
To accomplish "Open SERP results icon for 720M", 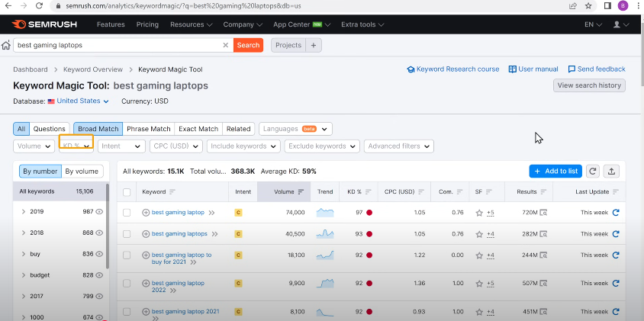I will click(544, 213).
